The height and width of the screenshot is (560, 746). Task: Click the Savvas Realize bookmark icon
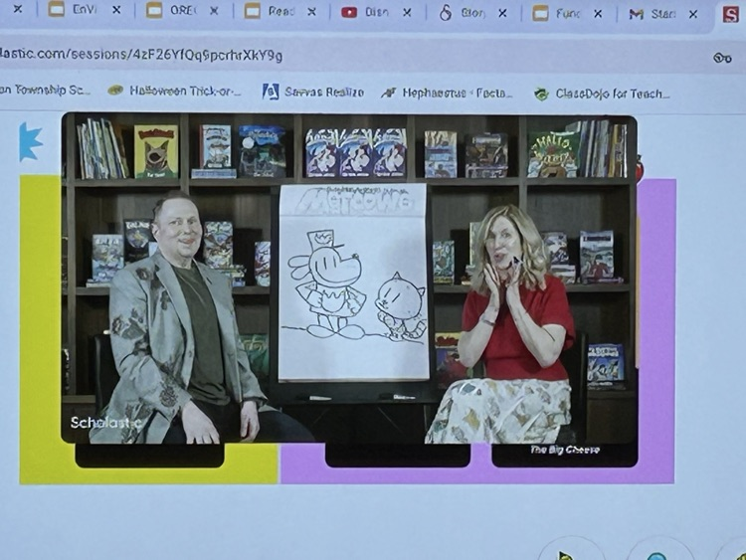pos(270,92)
